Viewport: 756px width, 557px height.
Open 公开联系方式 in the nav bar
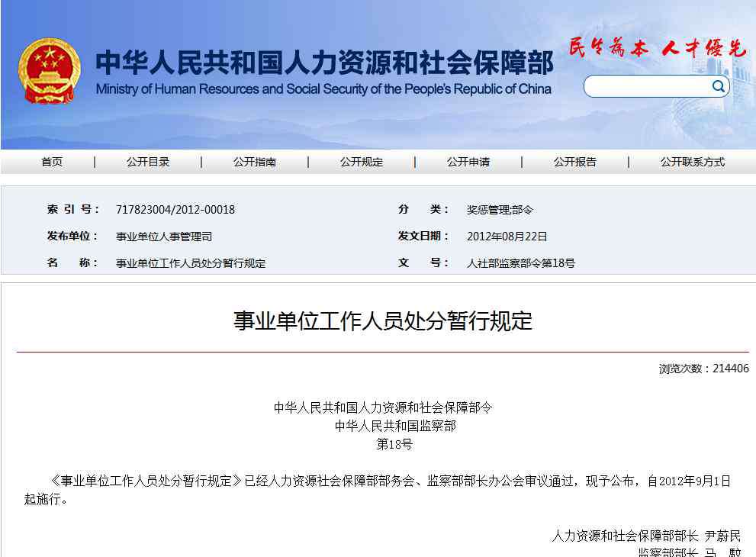point(693,162)
